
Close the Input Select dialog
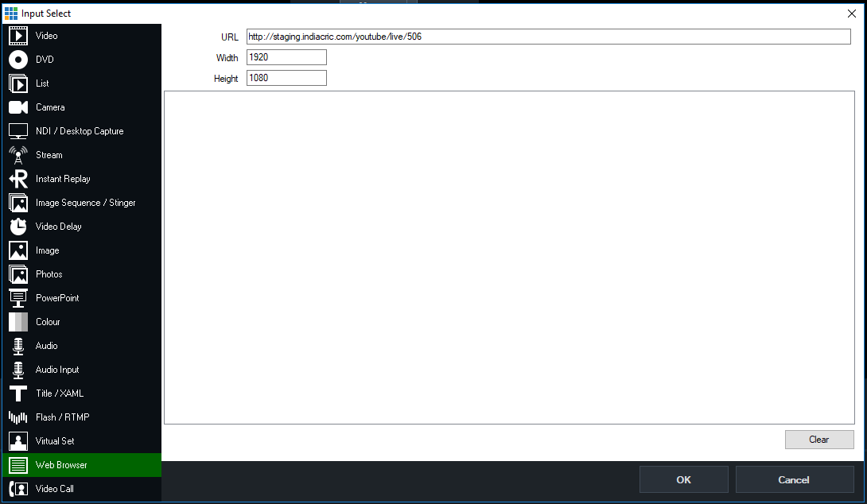tap(852, 14)
